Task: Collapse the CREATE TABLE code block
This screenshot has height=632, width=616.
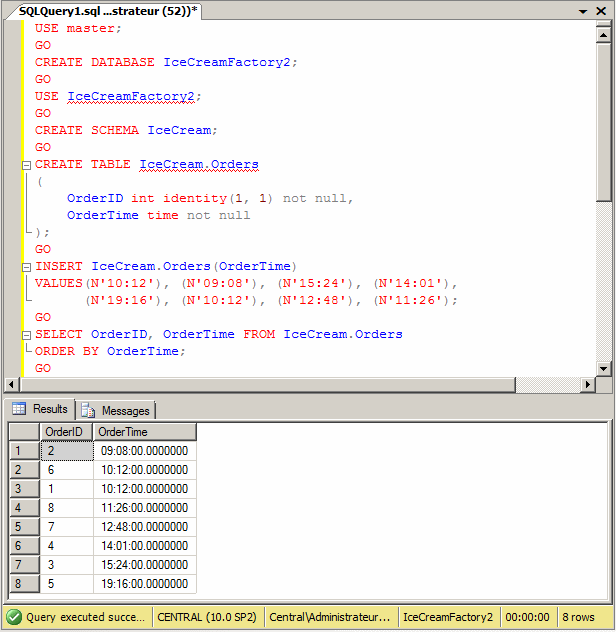Action: [x=26, y=165]
